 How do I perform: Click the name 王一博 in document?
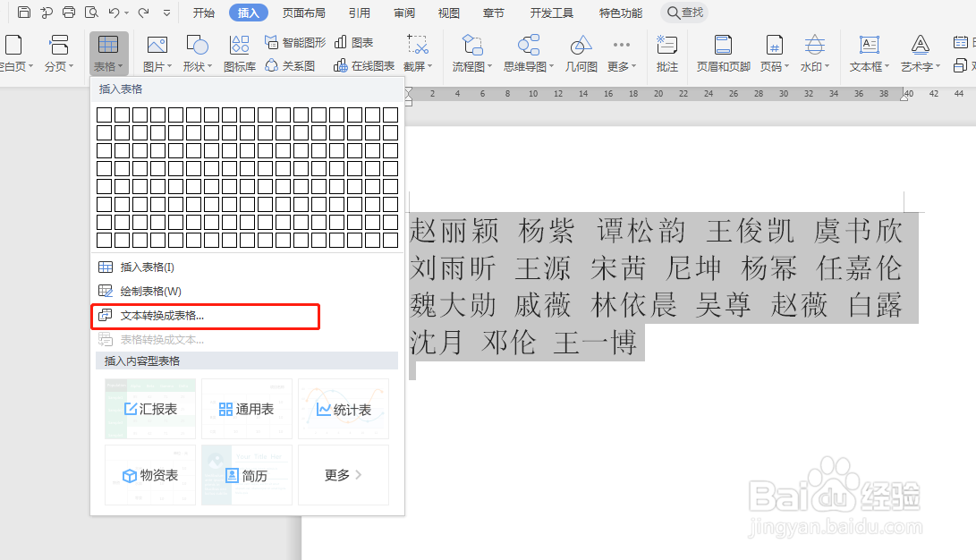tap(595, 343)
